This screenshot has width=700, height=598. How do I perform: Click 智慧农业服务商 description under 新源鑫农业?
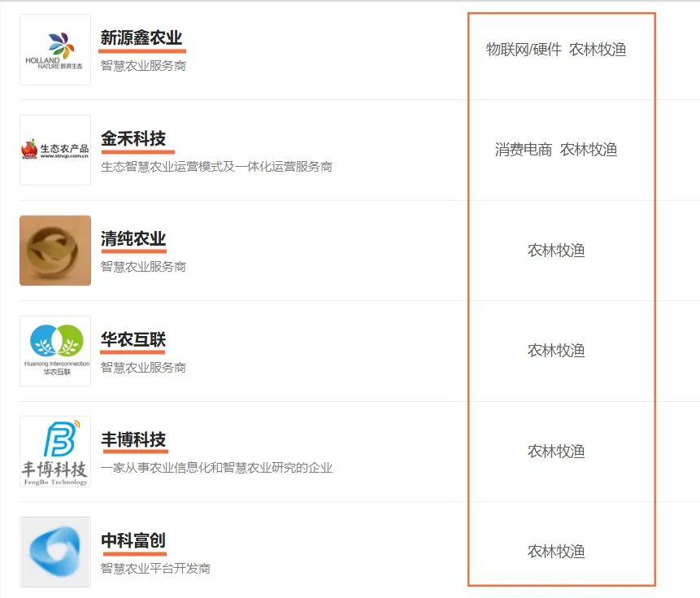pos(143,66)
